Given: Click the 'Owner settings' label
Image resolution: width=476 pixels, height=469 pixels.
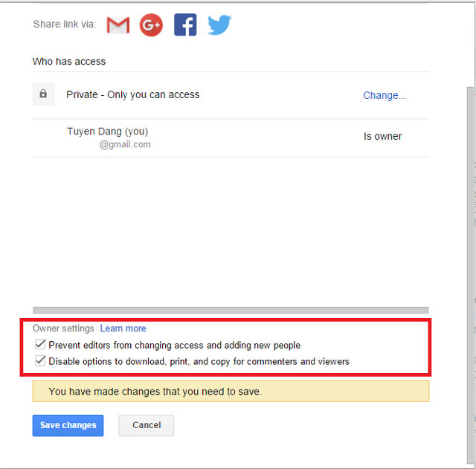Looking at the screenshot, I should pos(63,329).
